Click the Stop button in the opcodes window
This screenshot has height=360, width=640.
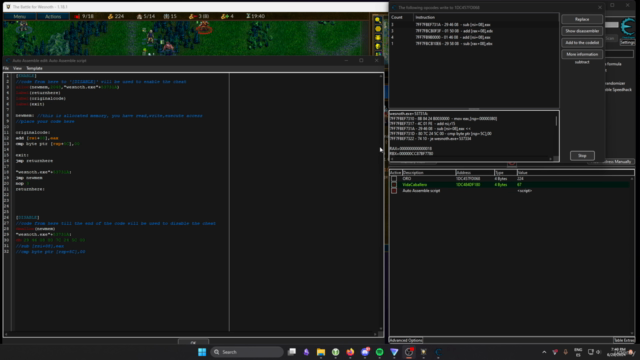click(582, 156)
